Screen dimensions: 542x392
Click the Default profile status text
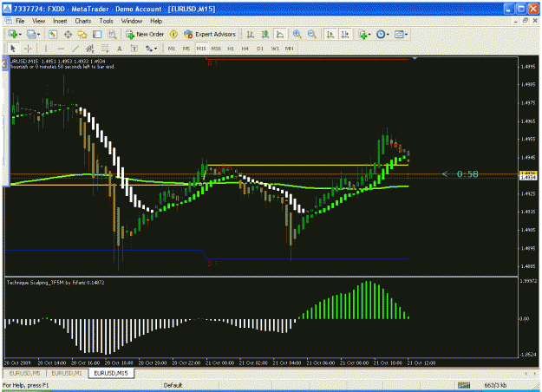(173, 385)
